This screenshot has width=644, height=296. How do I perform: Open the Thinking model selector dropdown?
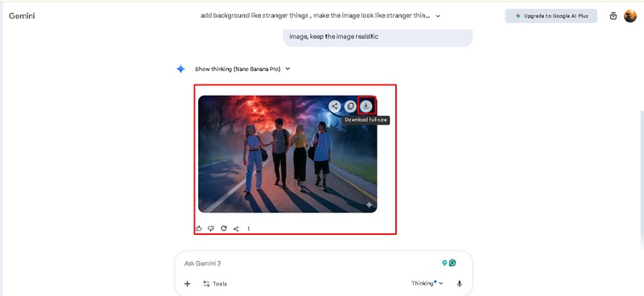click(427, 283)
